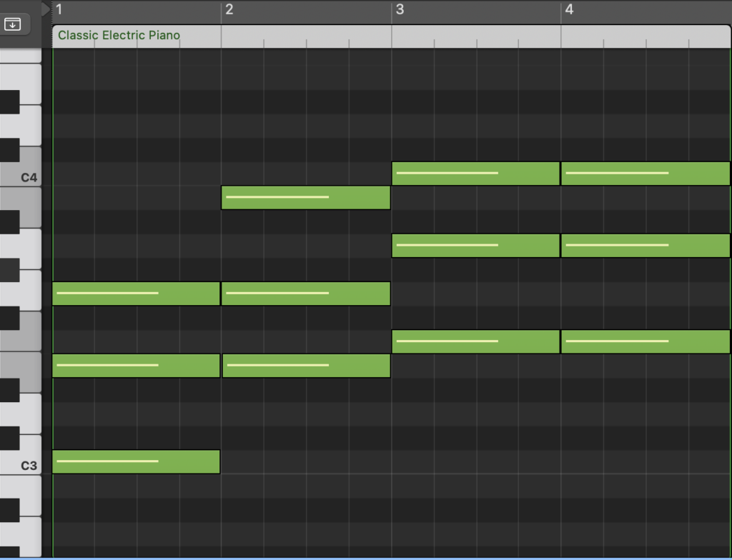Play the D3 white piano key
The image size is (732, 560).
tap(31, 414)
